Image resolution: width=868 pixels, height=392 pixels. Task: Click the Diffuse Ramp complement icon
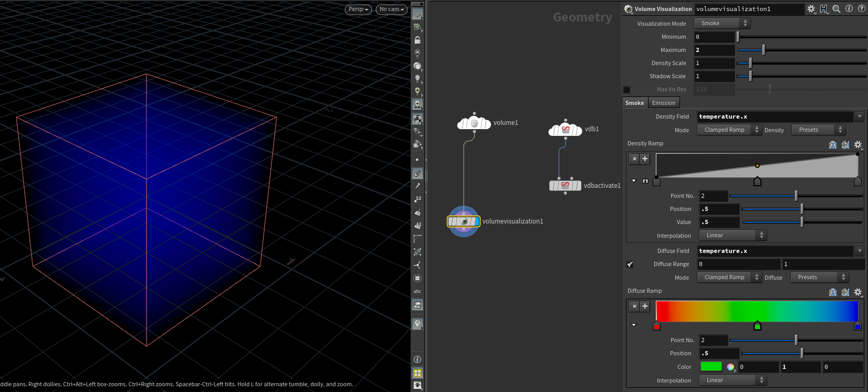click(845, 292)
